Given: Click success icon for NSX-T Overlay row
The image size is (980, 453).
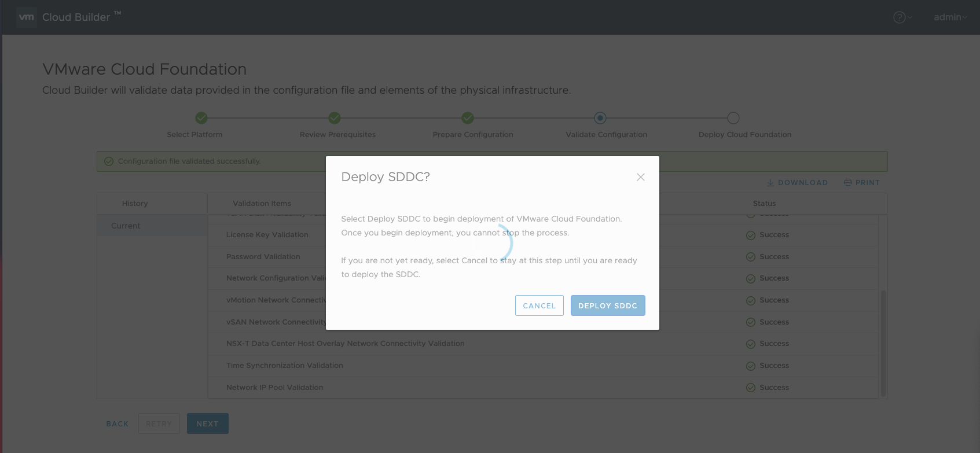Looking at the screenshot, I should [x=751, y=344].
